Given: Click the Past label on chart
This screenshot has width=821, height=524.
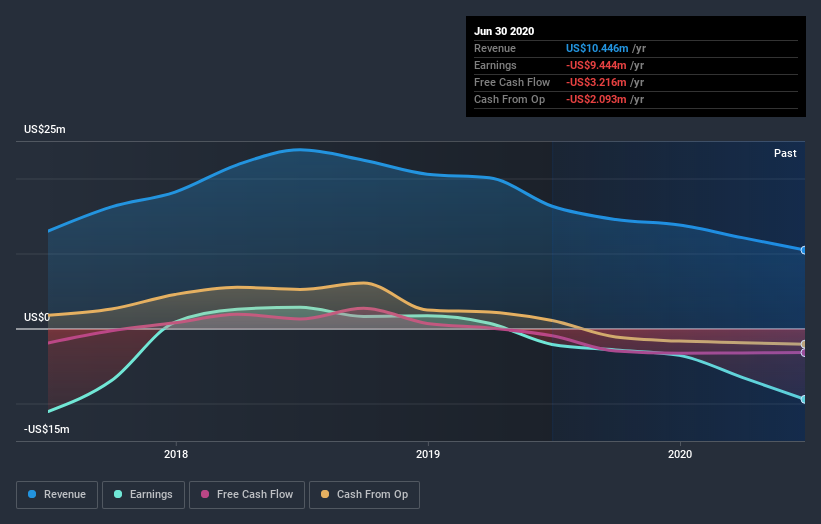Looking at the screenshot, I should [x=785, y=153].
